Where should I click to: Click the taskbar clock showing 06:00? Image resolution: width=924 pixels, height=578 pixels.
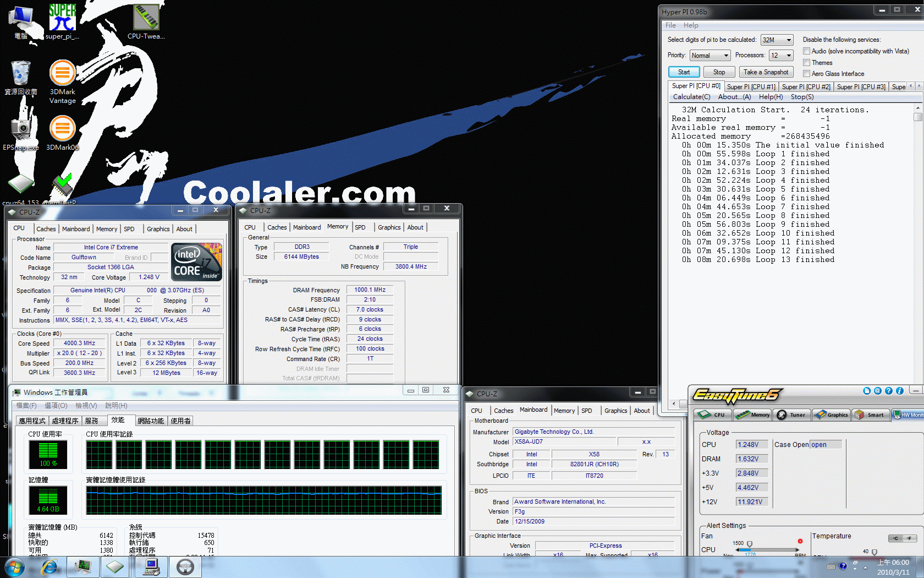[893, 567]
